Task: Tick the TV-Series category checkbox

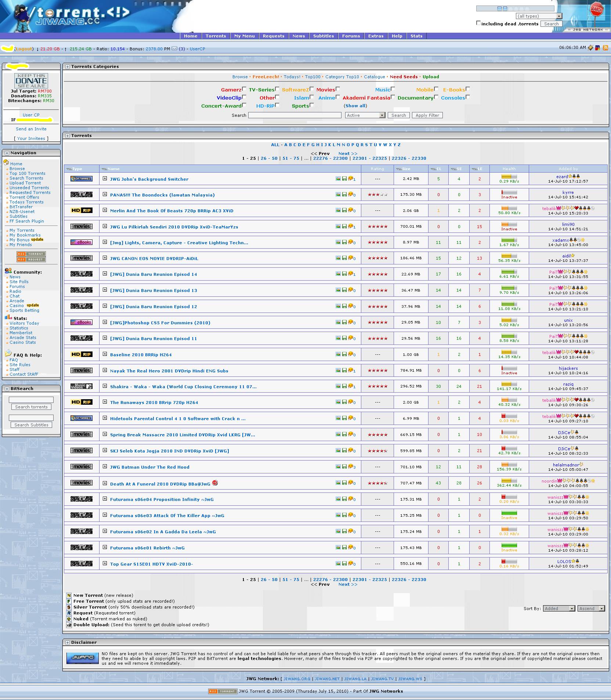Action: (277, 89)
